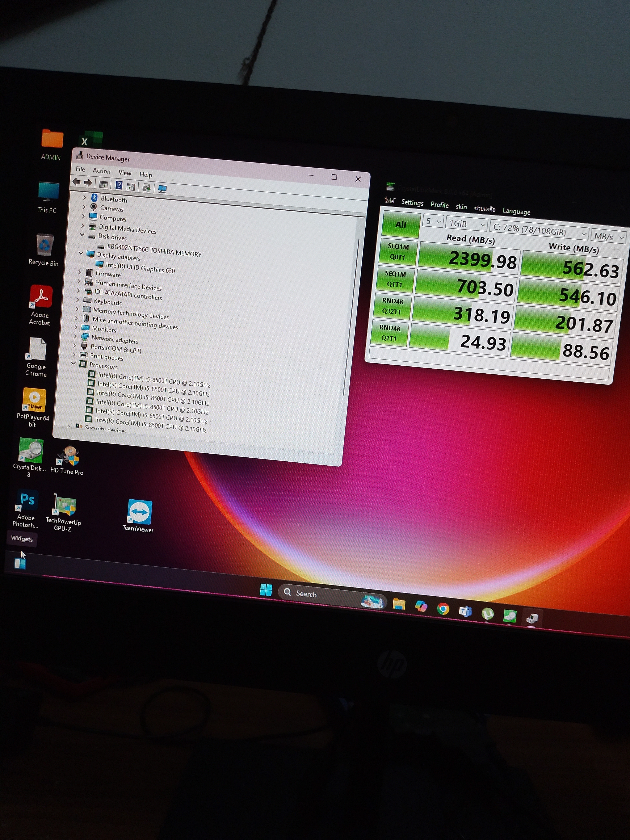
Task: Open the skin menu in CrystalDiskMark
Action: [461, 207]
